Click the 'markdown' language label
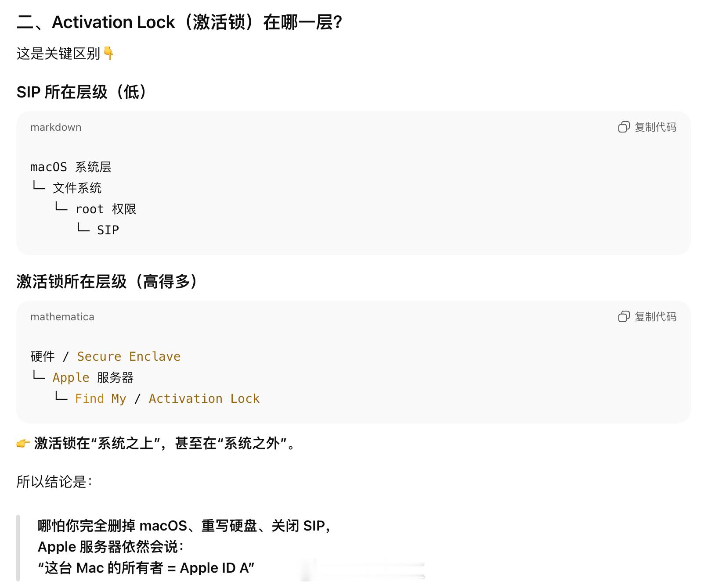Viewport: 722px width, 588px height. coord(56,127)
